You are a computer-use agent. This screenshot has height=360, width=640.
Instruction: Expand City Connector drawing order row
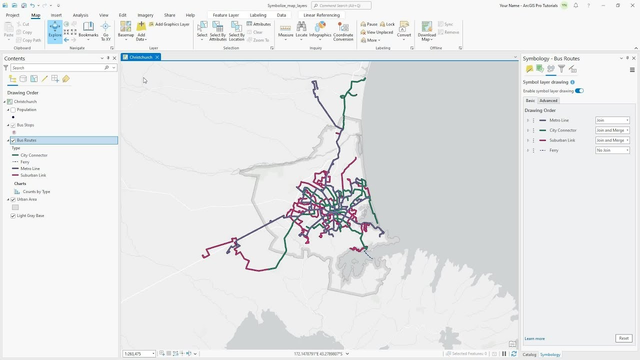coord(528,130)
